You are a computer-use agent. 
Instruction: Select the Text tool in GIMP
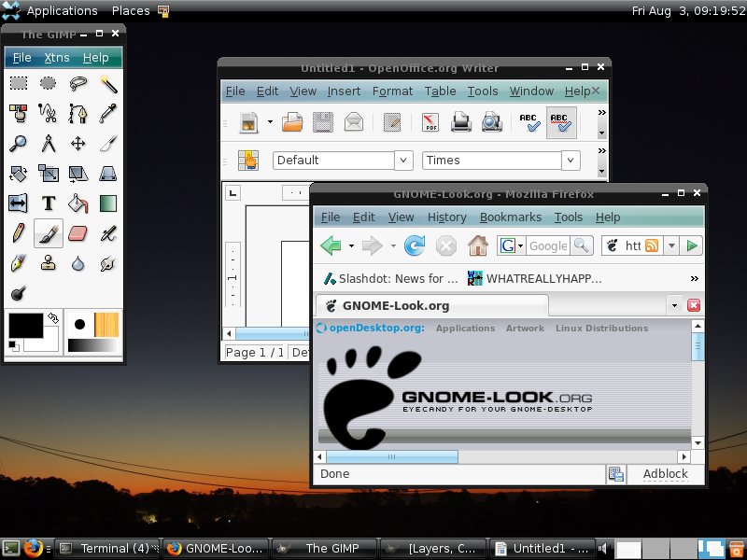[49, 203]
